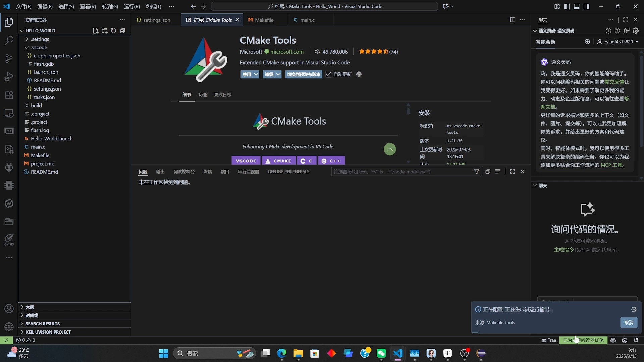Click the 生成指令 link in chat
The height and width of the screenshot is (362, 644).
(563, 250)
